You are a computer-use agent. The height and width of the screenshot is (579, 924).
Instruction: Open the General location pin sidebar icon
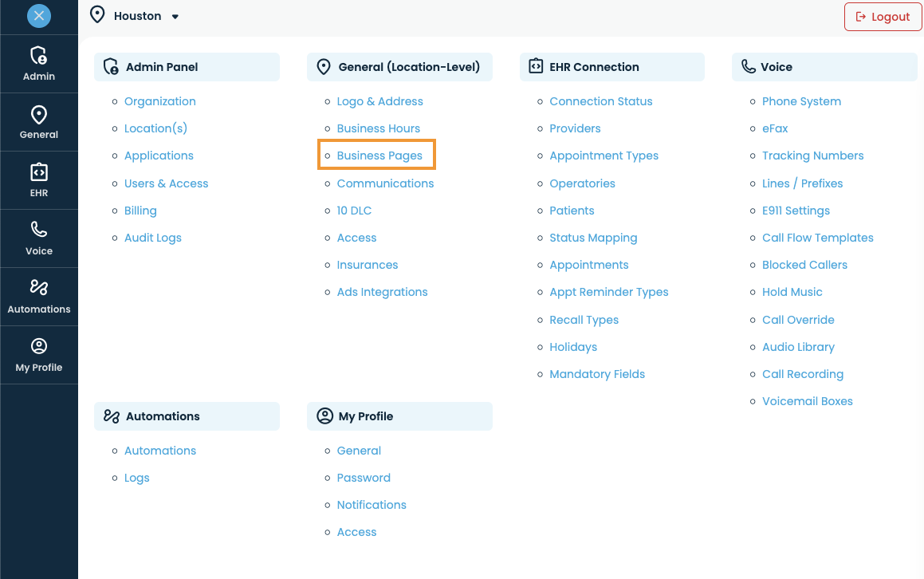point(39,114)
